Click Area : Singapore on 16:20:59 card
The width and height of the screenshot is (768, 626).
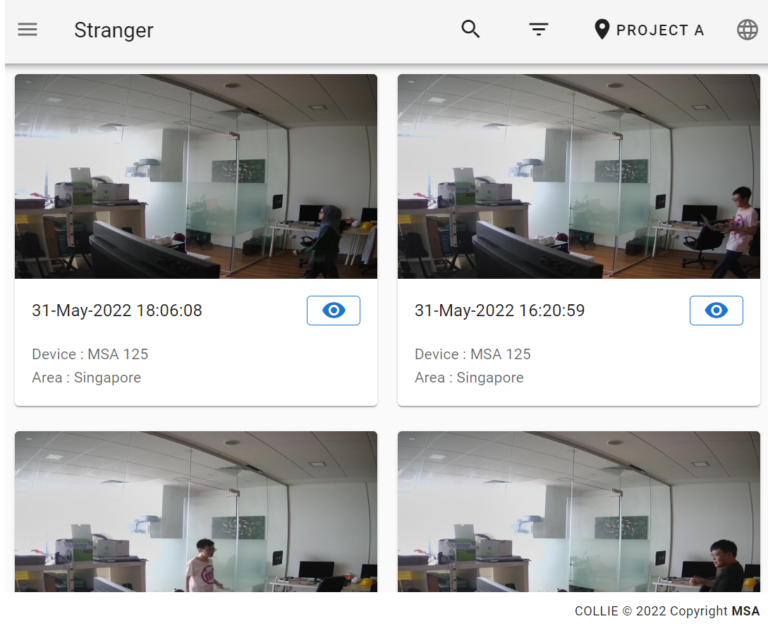coord(469,378)
